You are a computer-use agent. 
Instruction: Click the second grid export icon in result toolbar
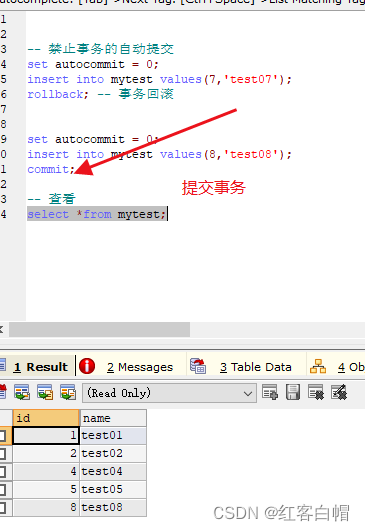[x=45, y=392]
